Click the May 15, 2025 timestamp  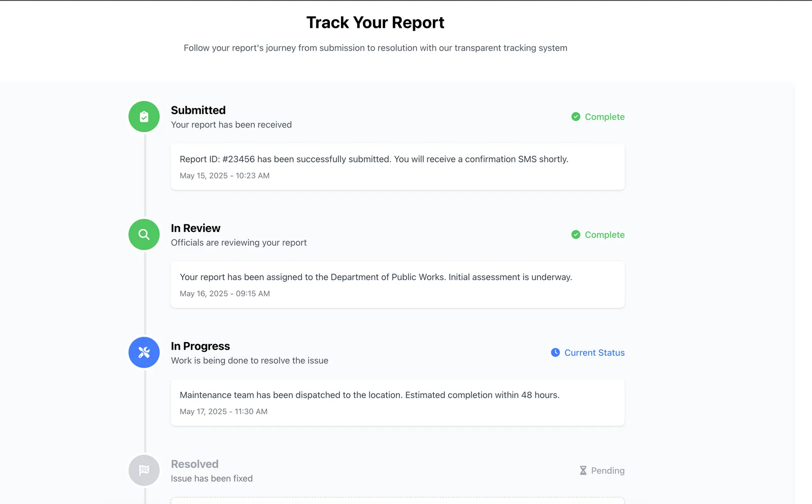tap(225, 176)
